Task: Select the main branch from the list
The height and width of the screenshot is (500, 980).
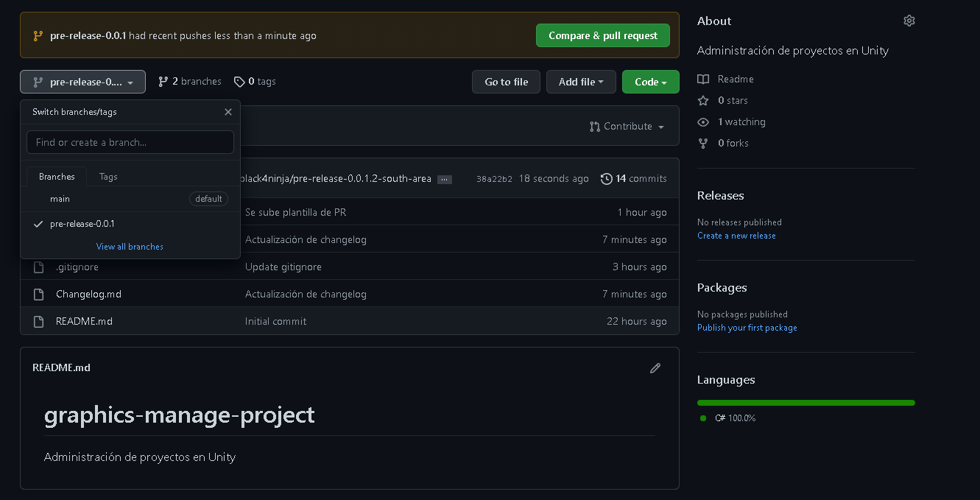Action: (x=60, y=199)
